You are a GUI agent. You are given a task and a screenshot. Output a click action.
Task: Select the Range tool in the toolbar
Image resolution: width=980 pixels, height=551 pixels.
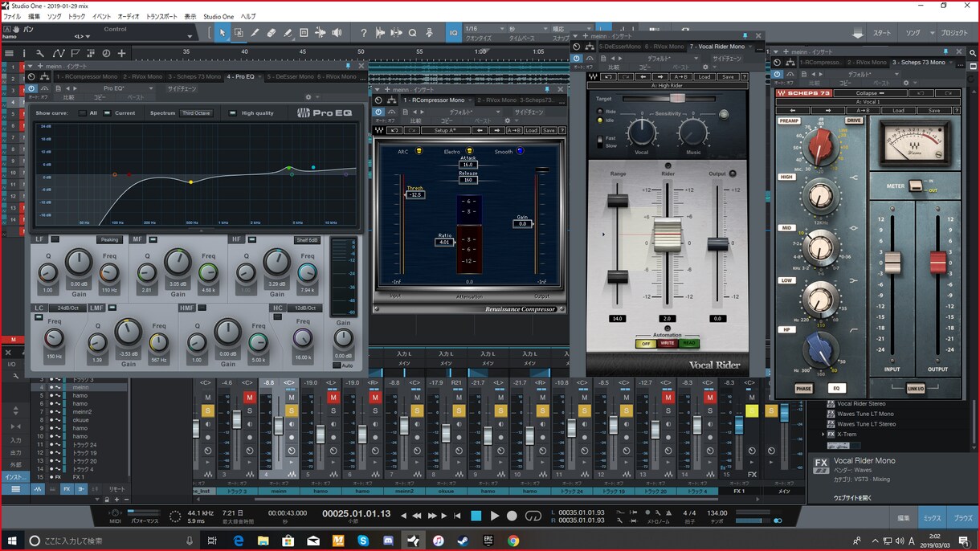pyautogui.click(x=239, y=33)
